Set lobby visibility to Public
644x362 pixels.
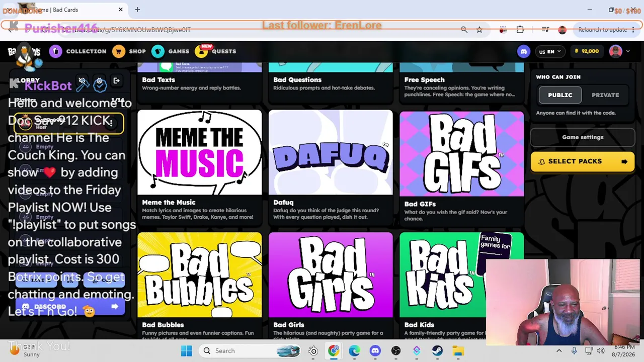pos(560,95)
